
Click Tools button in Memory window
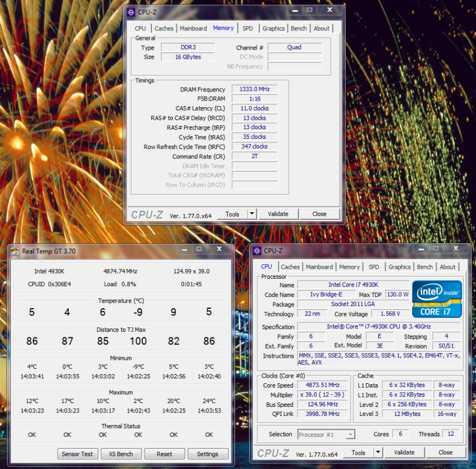(232, 214)
